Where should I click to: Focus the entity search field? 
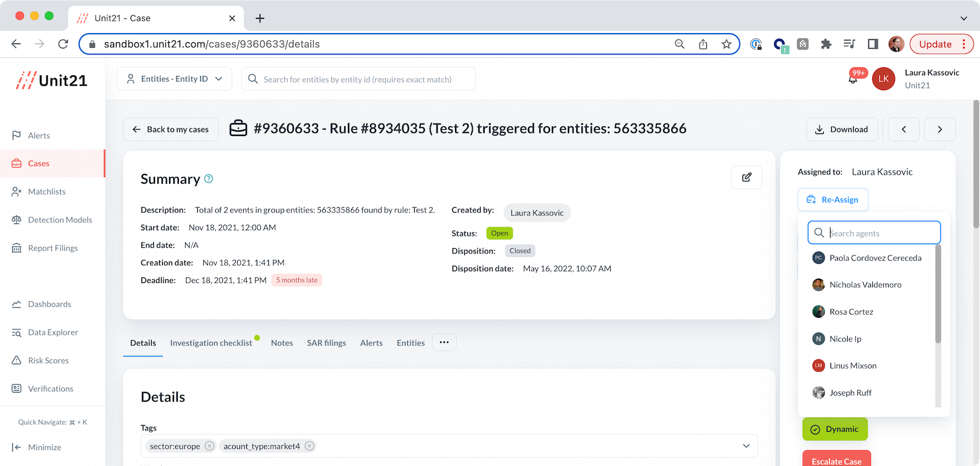358,79
